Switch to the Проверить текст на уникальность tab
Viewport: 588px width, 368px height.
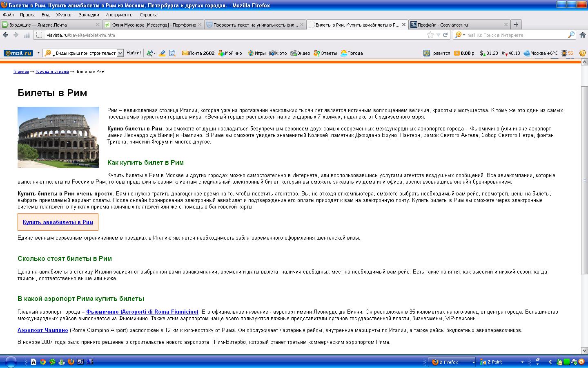tap(255, 25)
